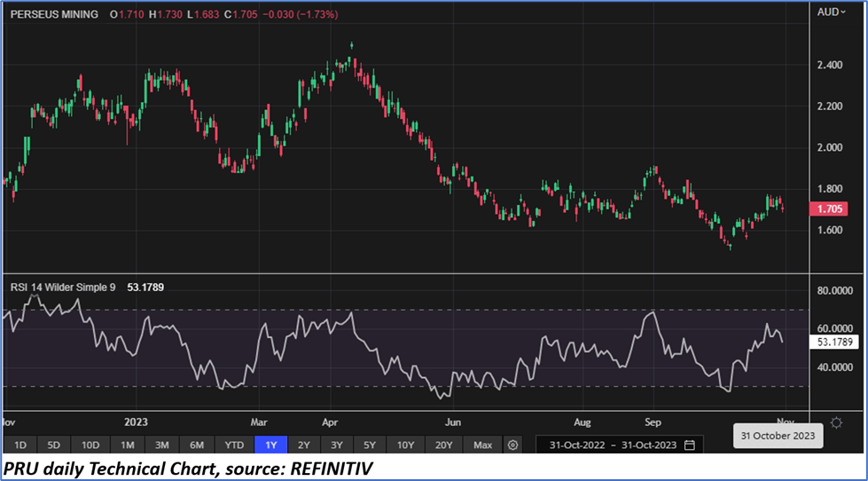Screen dimensions: 868x481
Task: Click the chart settings gear in bottom-right corner
Action: point(836,422)
